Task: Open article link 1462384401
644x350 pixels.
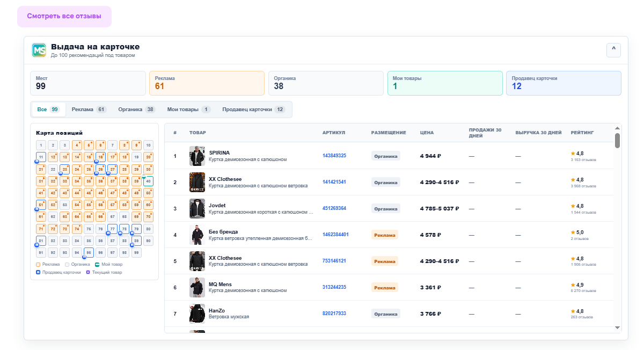Action: click(x=335, y=235)
